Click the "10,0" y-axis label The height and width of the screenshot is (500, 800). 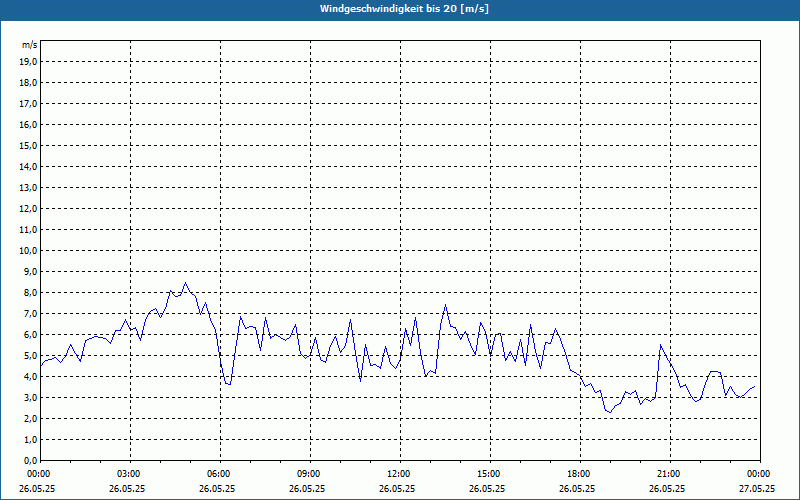coord(28,251)
